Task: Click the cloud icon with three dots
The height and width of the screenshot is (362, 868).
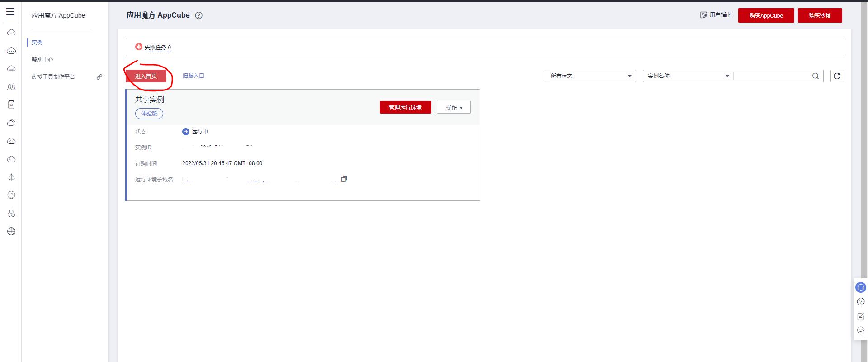Action: point(11,51)
